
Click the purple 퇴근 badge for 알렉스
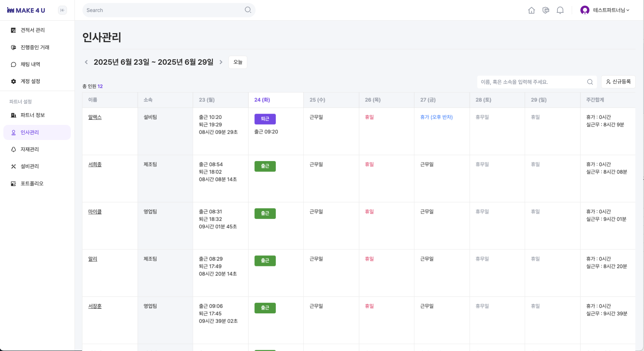(x=265, y=119)
